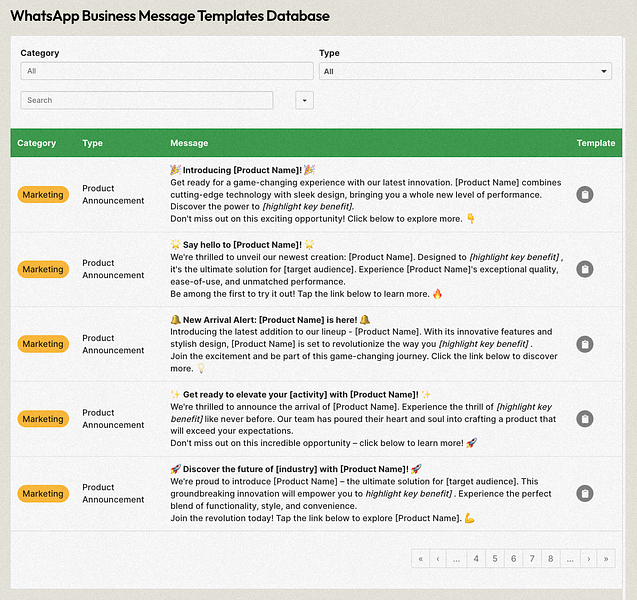Viewport: 637px width, 600px height.
Task: Click the "Type" filter label
Action: [x=329, y=53]
